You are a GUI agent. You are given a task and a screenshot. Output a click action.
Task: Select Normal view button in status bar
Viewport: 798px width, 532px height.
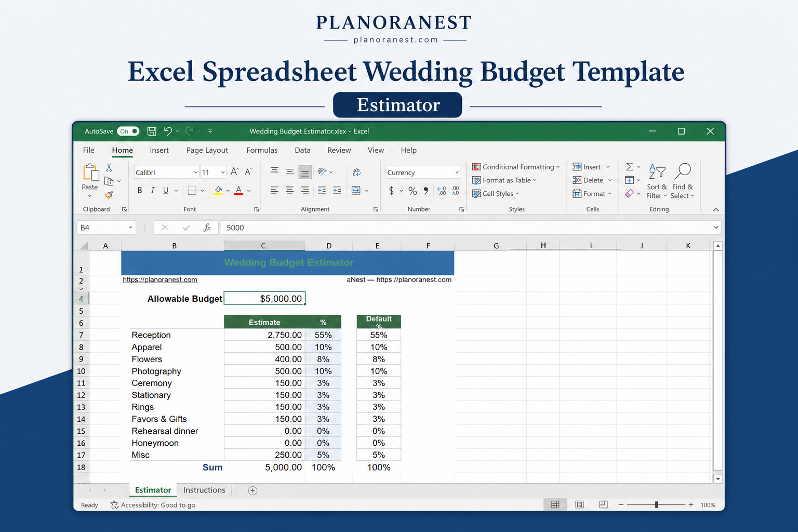click(x=555, y=504)
